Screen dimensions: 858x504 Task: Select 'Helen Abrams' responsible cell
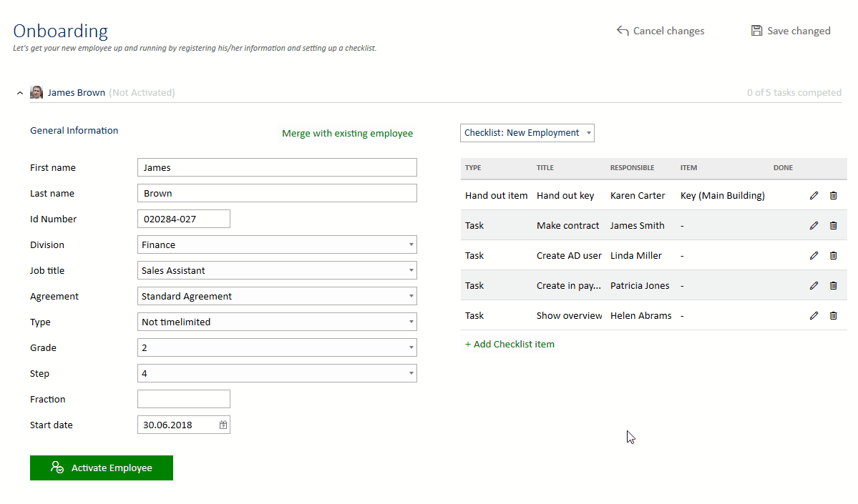(x=640, y=316)
